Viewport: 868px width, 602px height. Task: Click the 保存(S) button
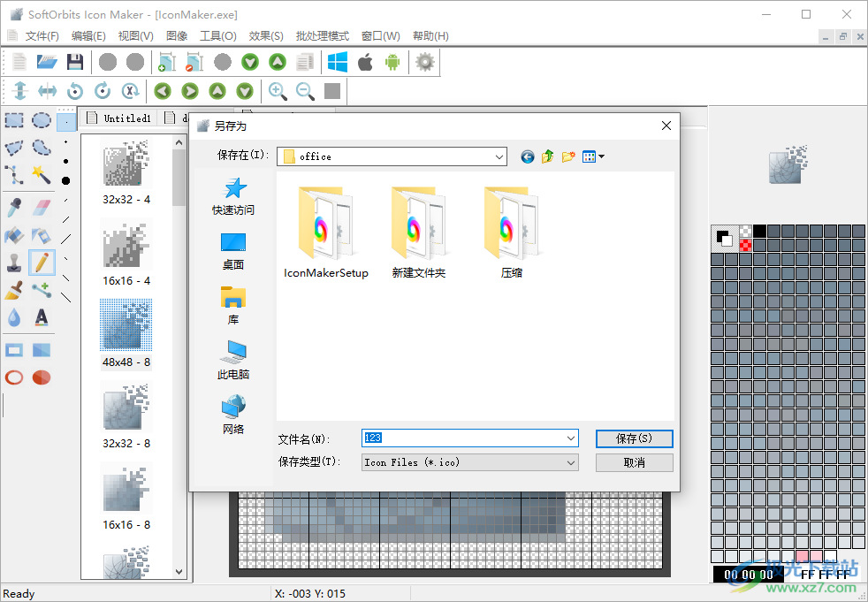coord(635,438)
